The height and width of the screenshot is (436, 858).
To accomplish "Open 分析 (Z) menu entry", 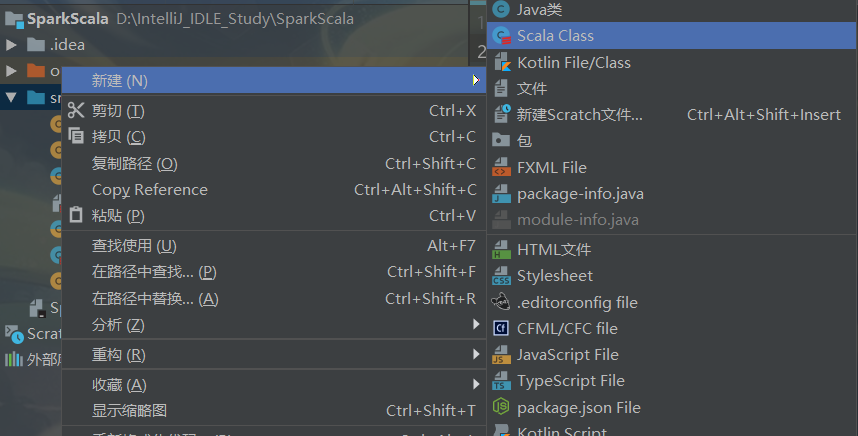I will click(274, 325).
